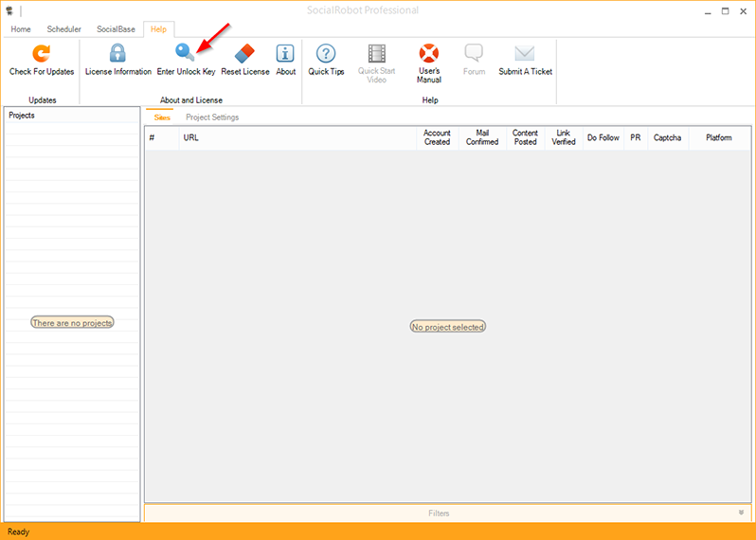Open the User's Manual lifebuoy icon
Screen dimensions: 756x540
tap(428, 53)
